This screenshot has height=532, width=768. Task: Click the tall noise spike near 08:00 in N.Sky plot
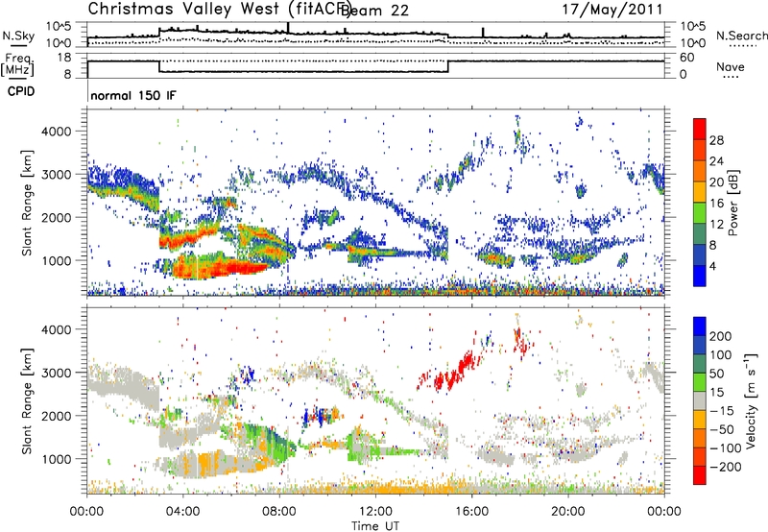(288, 28)
